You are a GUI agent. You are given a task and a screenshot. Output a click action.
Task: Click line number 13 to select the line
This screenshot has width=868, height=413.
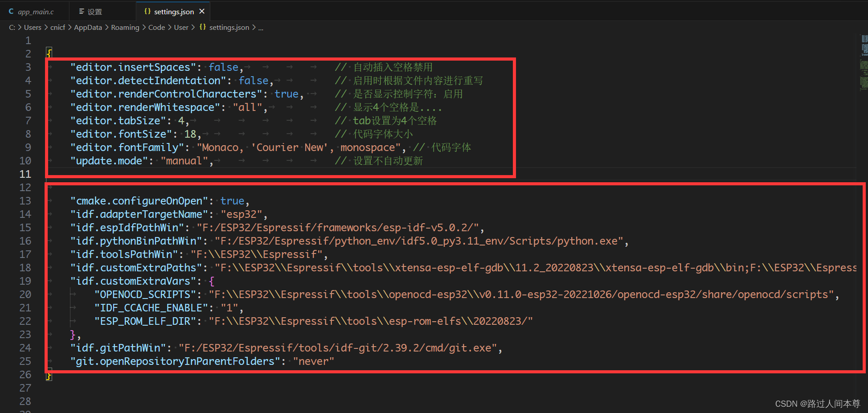[x=25, y=200]
